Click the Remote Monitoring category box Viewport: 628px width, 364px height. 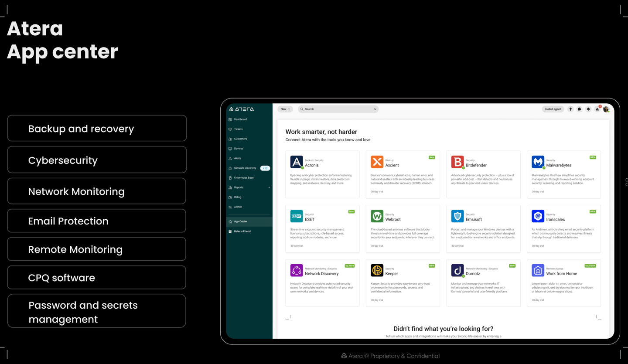[97, 249]
